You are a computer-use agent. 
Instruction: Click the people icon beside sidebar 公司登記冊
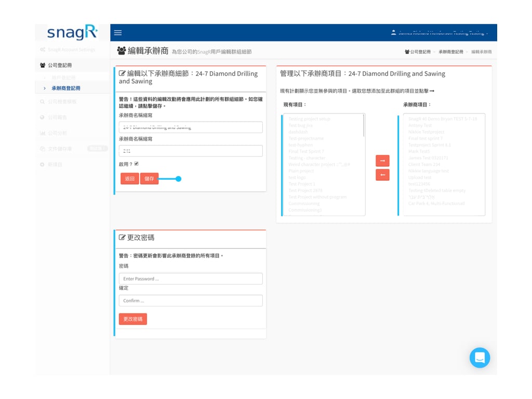click(43, 65)
